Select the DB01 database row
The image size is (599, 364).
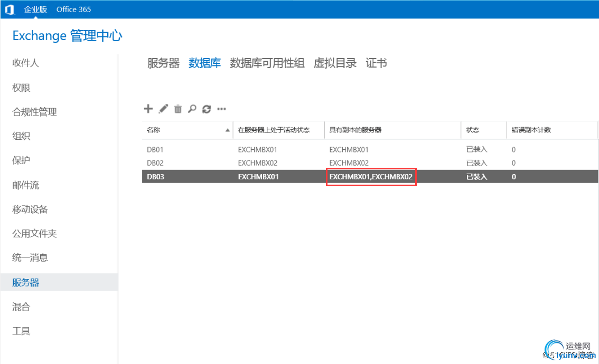point(369,149)
